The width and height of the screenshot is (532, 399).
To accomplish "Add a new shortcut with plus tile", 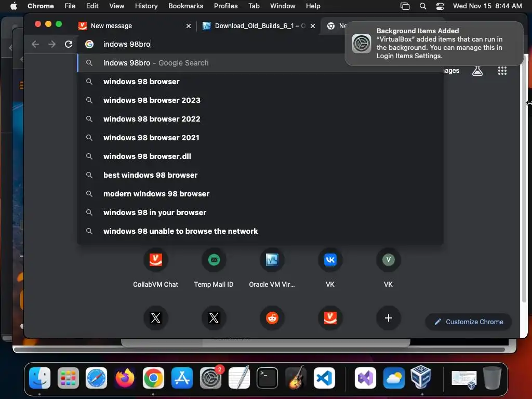I will 389,318.
